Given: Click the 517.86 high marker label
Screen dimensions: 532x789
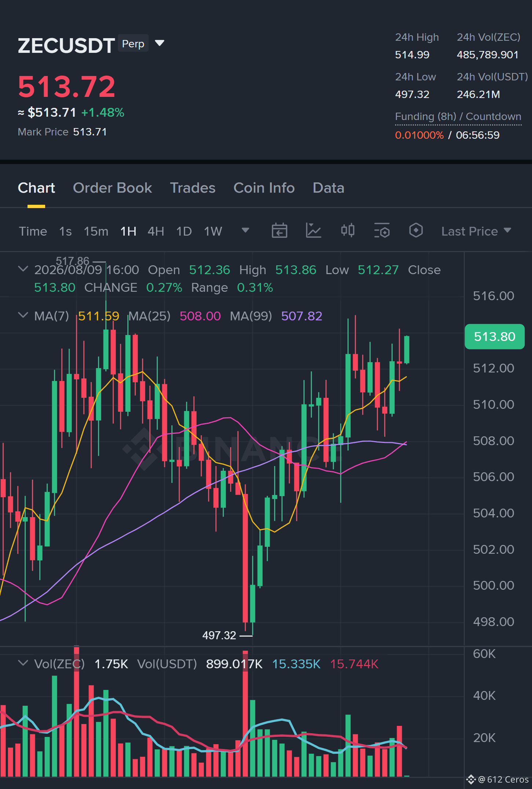Looking at the screenshot, I should 73,261.
